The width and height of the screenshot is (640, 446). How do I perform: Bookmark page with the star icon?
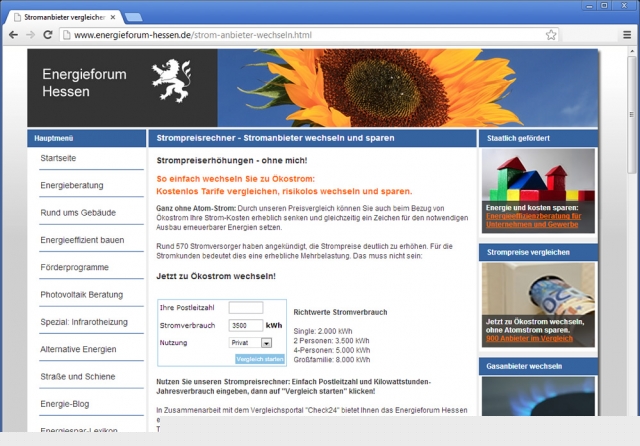point(551,35)
